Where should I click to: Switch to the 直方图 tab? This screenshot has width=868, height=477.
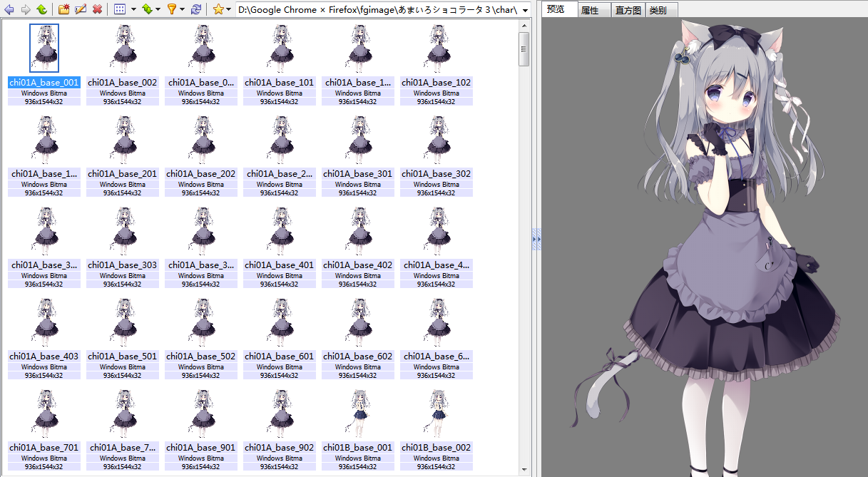point(628,11)
